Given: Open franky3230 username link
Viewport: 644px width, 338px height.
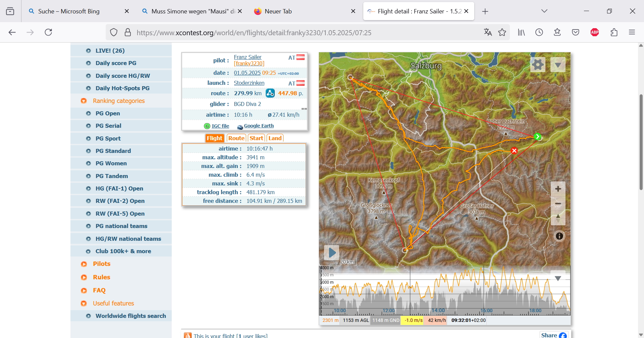Looking at the screenshot, I should click(x=249, y=63).
